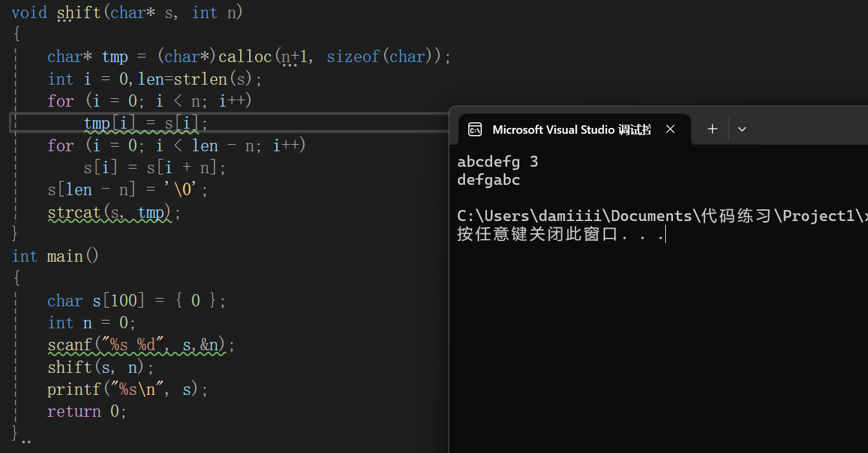Click the "shift(s, n);" call in main

[x=101, y=367]
